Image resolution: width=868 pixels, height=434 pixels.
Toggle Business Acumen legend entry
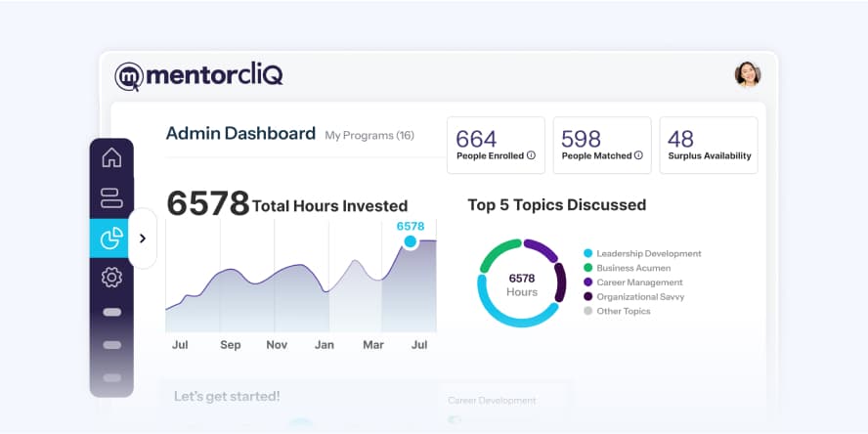coord(633,268)
